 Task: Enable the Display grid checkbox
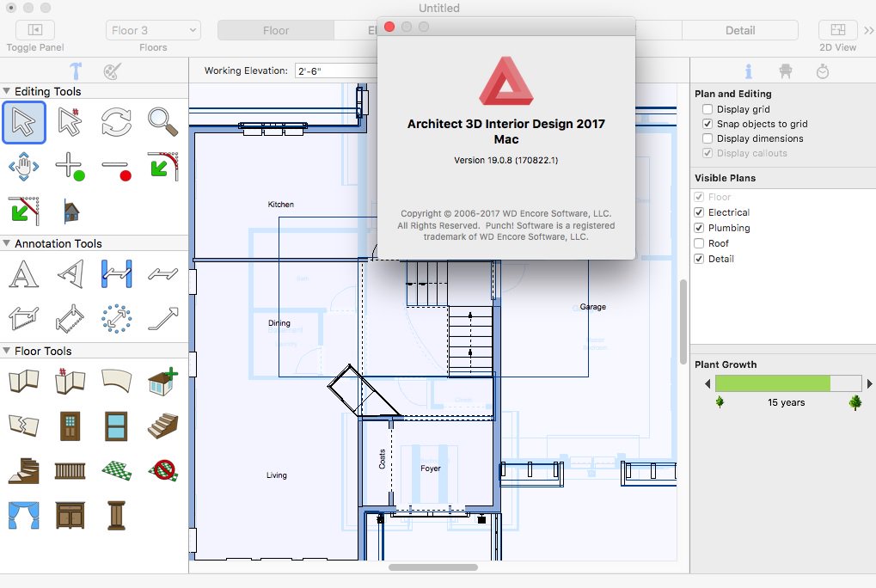coord(708,109)
